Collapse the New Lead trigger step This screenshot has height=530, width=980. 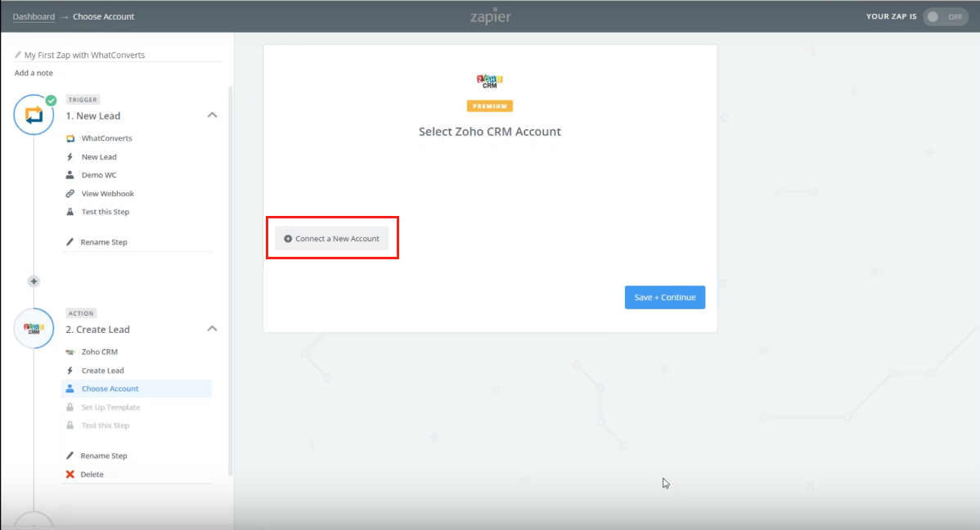pyautogui.click(x=213, y=115)
